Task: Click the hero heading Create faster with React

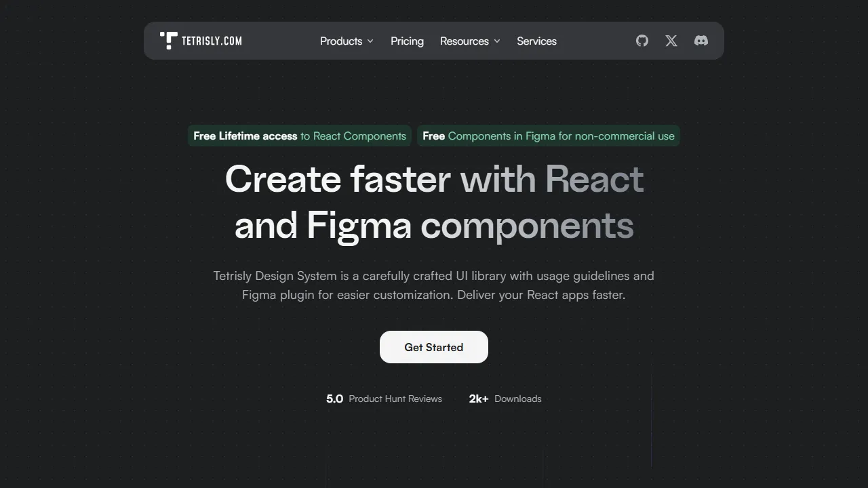Action: coord(433,179)
